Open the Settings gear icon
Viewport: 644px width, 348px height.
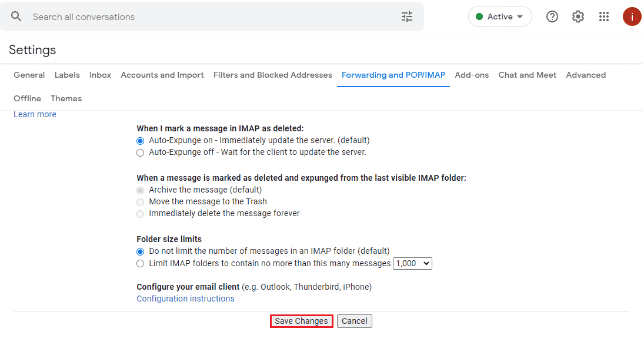(578, 16)
